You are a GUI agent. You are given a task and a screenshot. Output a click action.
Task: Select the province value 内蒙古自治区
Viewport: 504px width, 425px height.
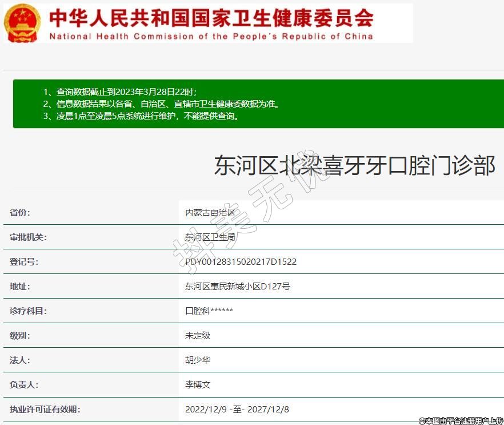click(x=210, y=213)
